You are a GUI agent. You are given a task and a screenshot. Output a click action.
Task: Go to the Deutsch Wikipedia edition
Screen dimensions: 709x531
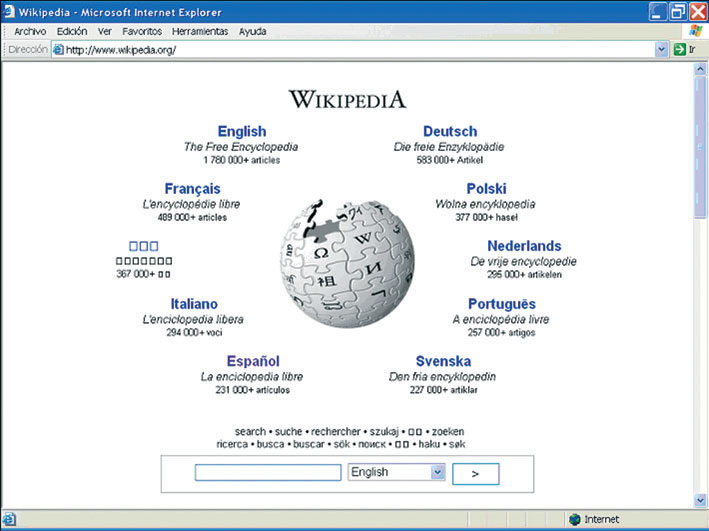coord(450,131)
